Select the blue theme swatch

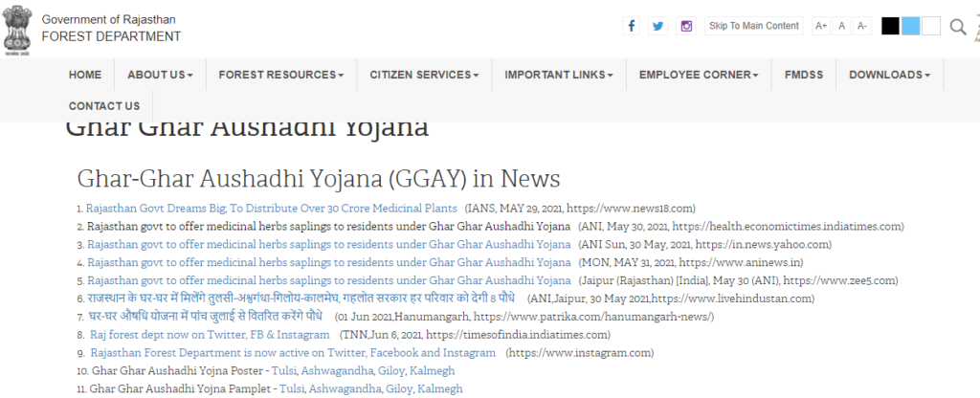(911, 26)
